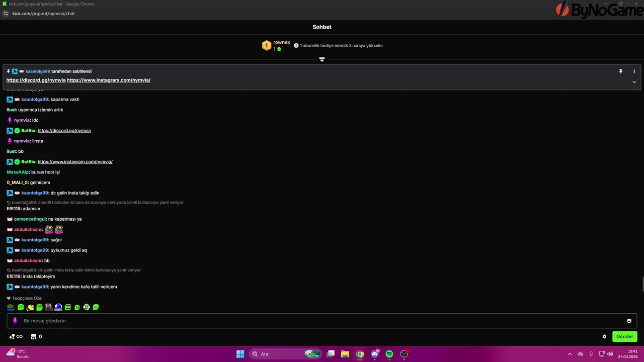Select the yellow Pac-Man style emote

point(30,307)
